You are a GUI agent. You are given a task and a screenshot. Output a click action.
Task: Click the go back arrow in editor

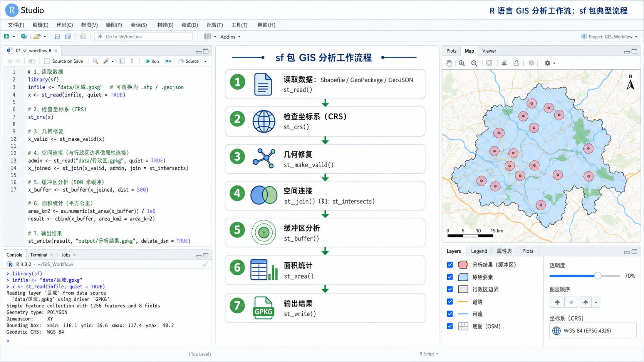pos(10,61)
